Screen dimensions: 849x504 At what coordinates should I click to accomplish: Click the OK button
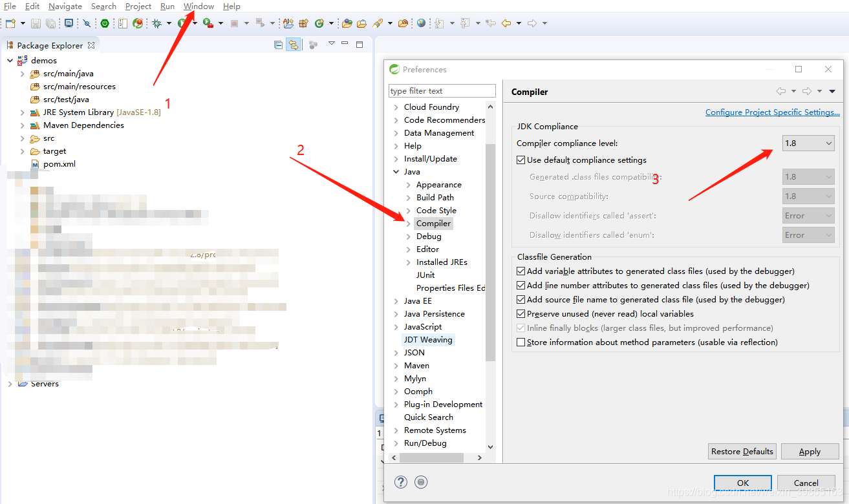(x=743, y=483)
